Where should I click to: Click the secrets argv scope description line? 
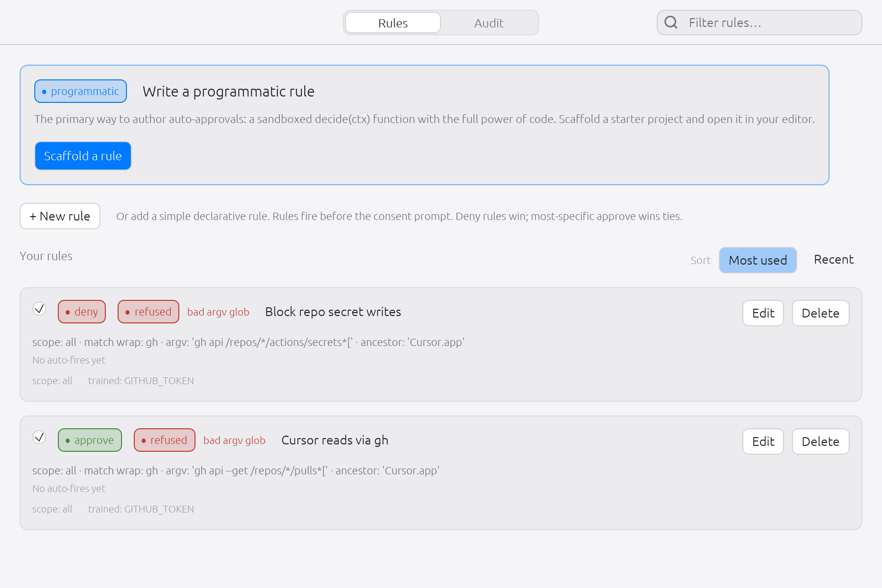248,342
